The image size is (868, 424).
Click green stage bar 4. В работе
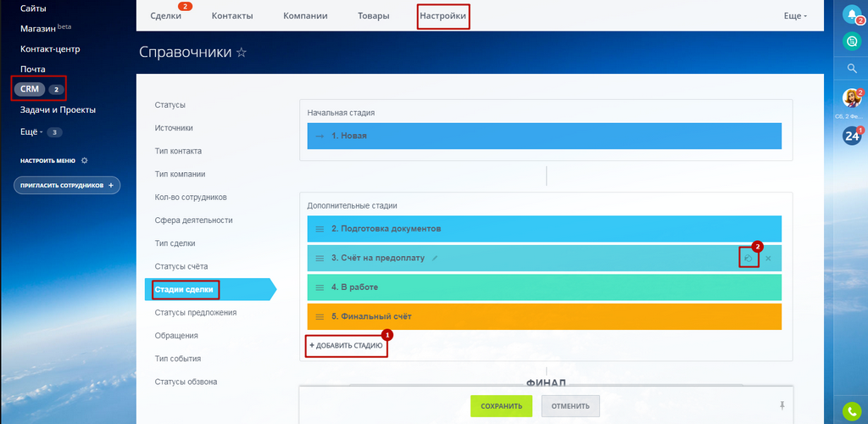click(x=544, y=287)
